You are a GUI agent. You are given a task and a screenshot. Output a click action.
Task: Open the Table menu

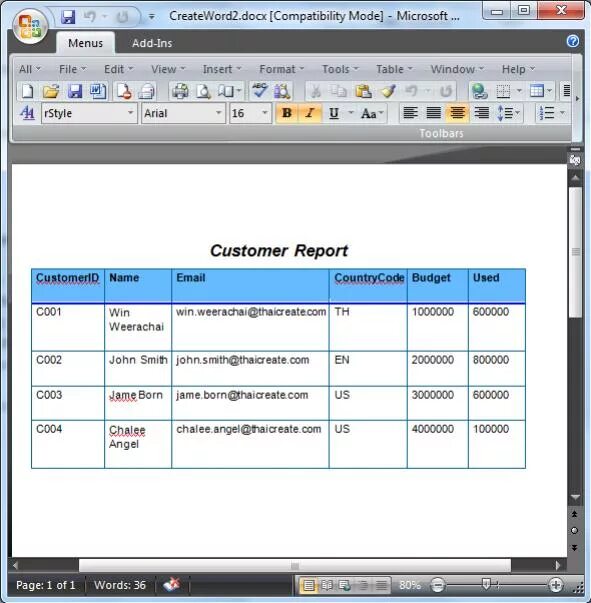[394, 69]
